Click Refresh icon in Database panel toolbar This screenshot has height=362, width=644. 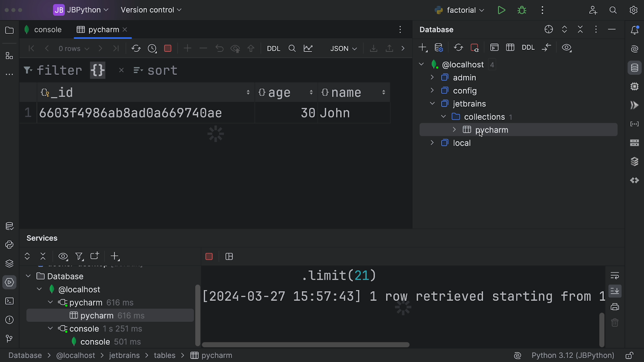coord(458,47)
